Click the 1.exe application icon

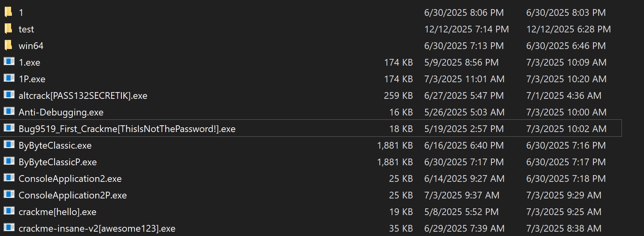pyautogui.click(x=9, y=62)
